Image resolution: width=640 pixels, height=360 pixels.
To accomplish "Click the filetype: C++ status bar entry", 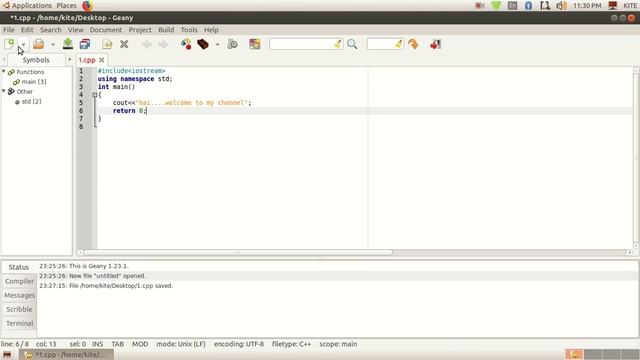I will click(291, 344).
